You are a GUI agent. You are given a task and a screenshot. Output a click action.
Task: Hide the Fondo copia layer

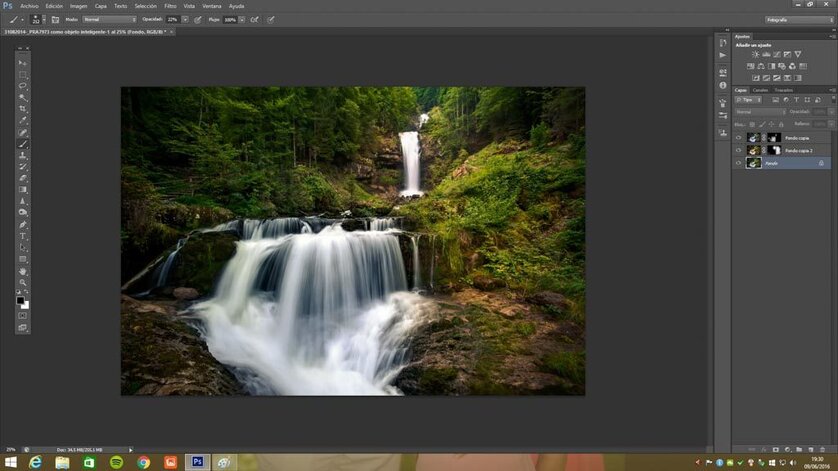[739, 137]
